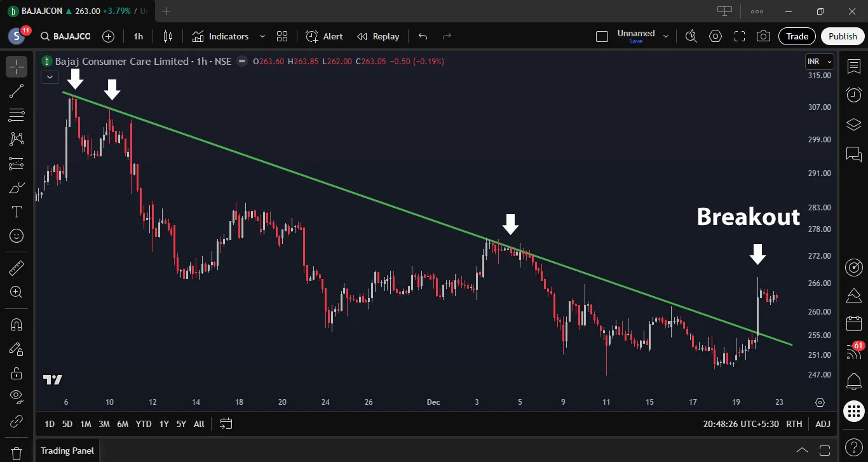The width and height of the screenshot is (868, 462).
Task: Enter fullscreen mode
Action: click(x=740, y=36)
